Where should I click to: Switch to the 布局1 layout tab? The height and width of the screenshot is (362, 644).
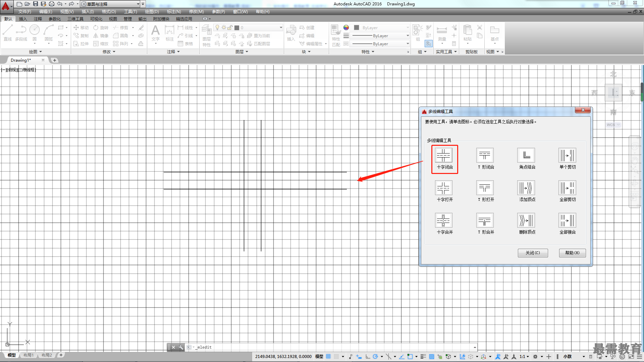[x=29, y=355]
